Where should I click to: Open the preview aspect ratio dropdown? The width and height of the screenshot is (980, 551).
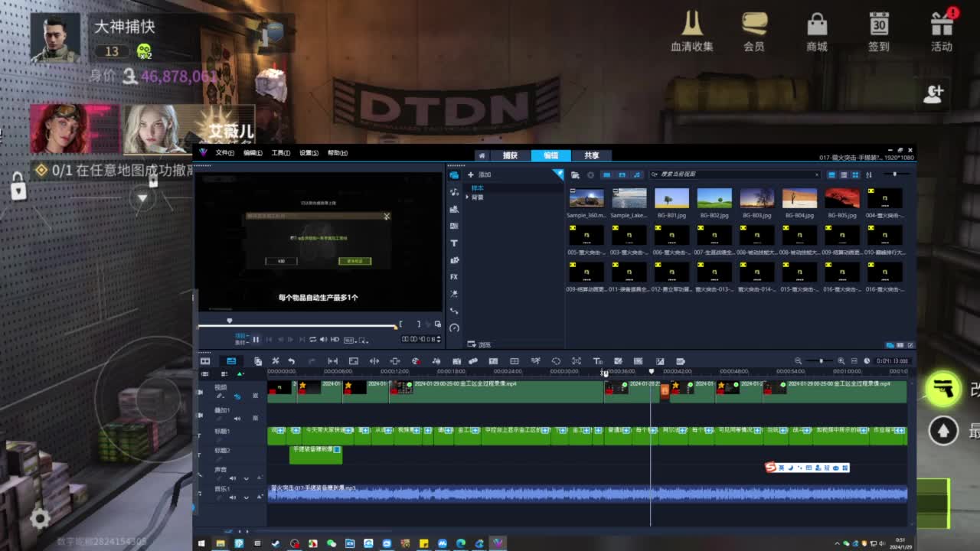(x=349, y=340)
